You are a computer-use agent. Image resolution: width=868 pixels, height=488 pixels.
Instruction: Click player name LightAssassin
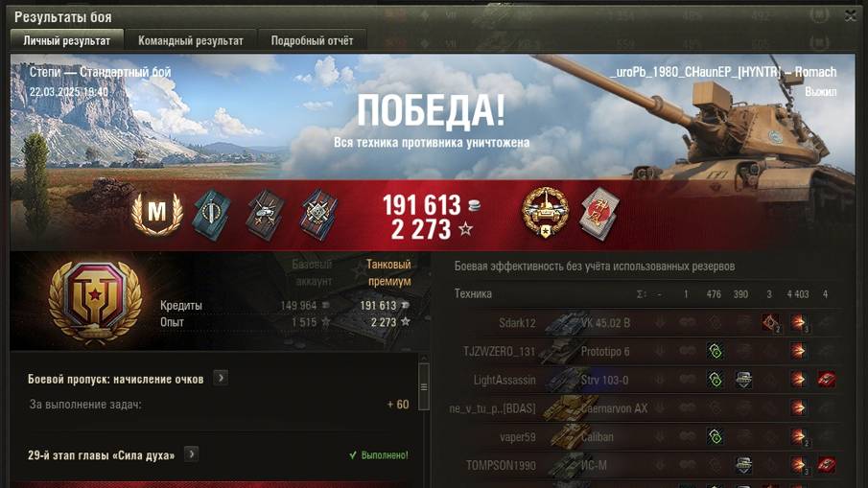point(504,380)
